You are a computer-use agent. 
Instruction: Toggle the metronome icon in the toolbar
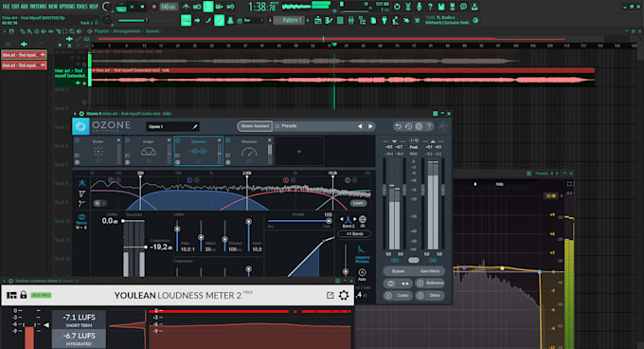(x=186, y=7)
